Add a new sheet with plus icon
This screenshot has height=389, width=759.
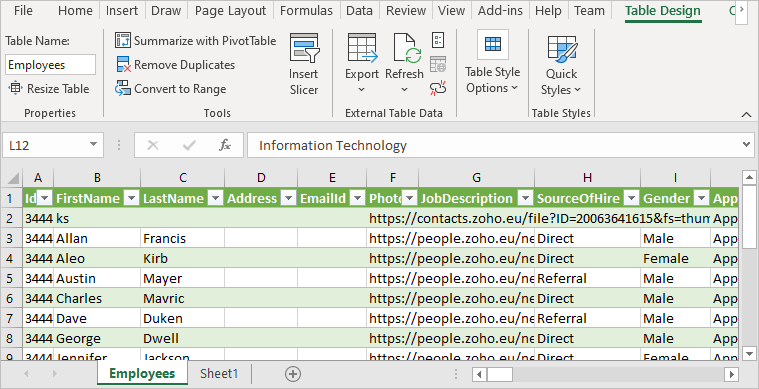point(293,374)
